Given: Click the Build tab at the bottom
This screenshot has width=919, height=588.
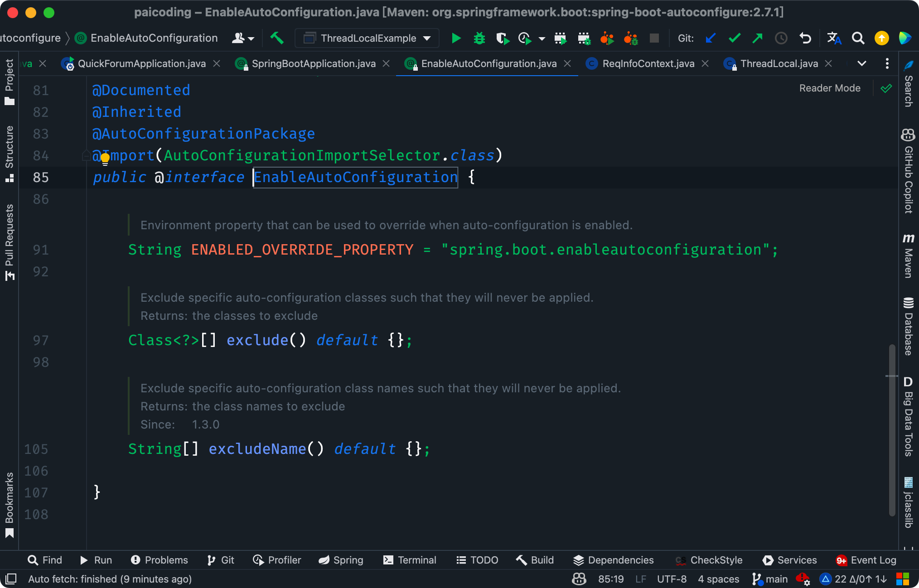Looking at the screenshot, I should coord(536,560).
